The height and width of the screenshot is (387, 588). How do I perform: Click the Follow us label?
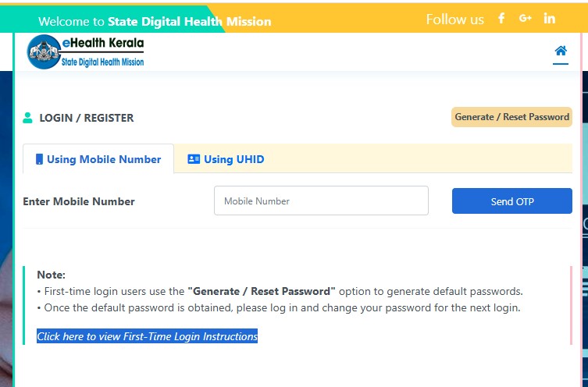click(455, 19)
